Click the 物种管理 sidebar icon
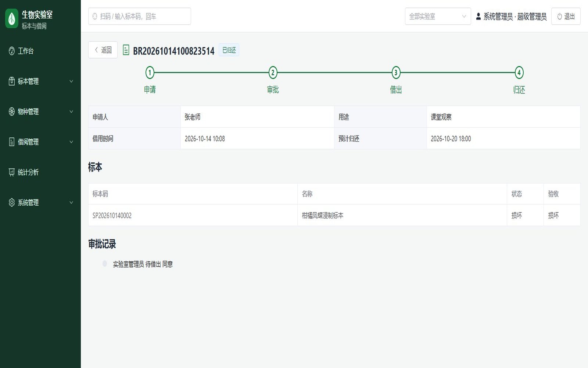The width and height of the screenshot is (588, 368). point(12,112)
